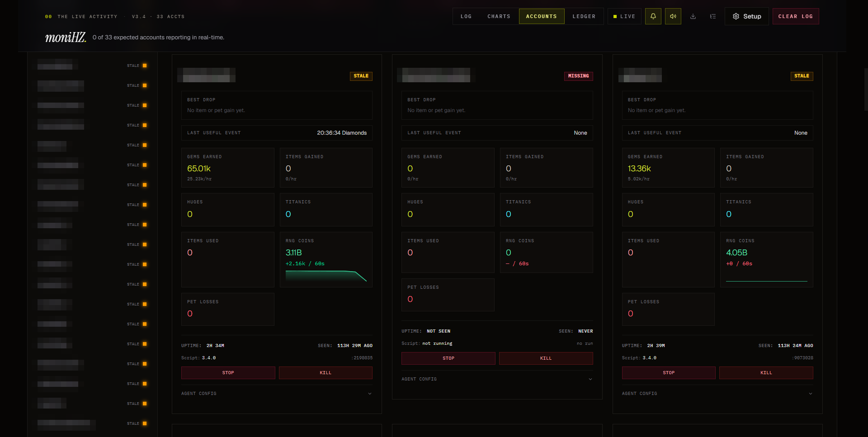868x437 pixels.
Task: Switch to the CHARTS tab
Action: (x=499, y=16)
